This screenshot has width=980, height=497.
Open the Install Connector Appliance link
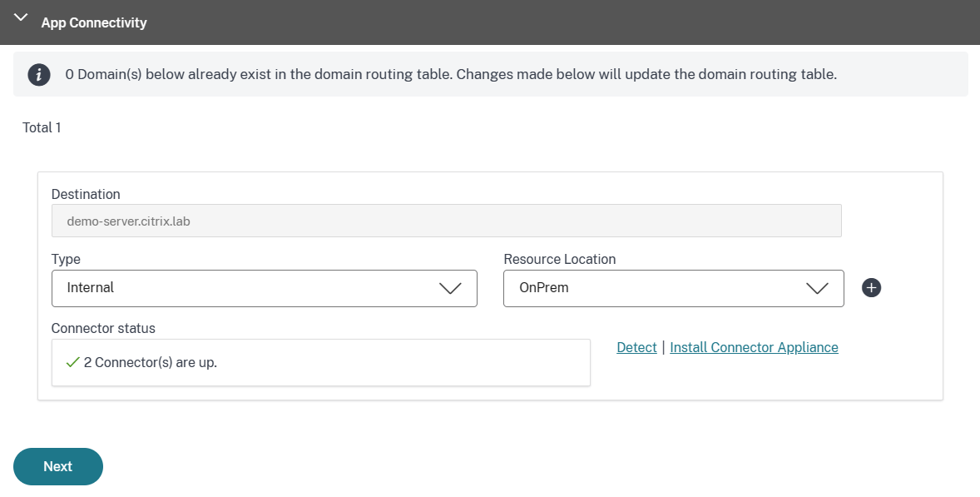click(754, 347)
